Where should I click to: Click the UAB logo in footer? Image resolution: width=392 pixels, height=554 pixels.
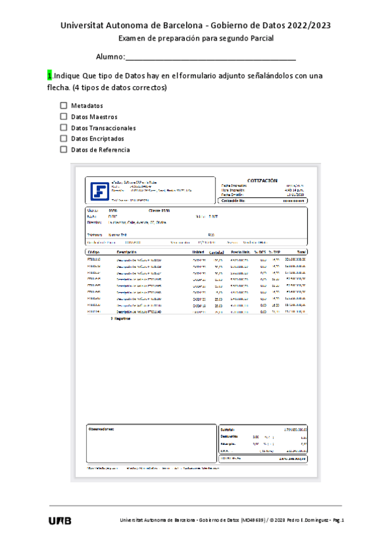pyautogui.click(x=59, y=521)
